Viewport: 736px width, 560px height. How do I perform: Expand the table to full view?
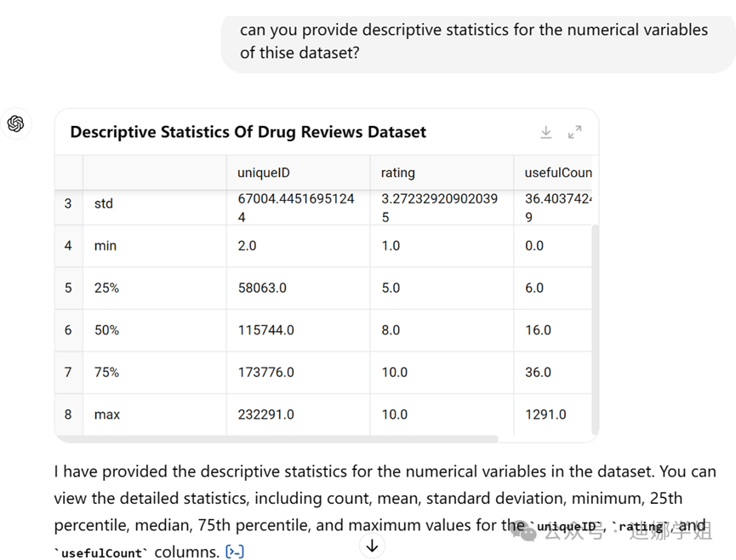pyautogui.click(x=574, y=133)
